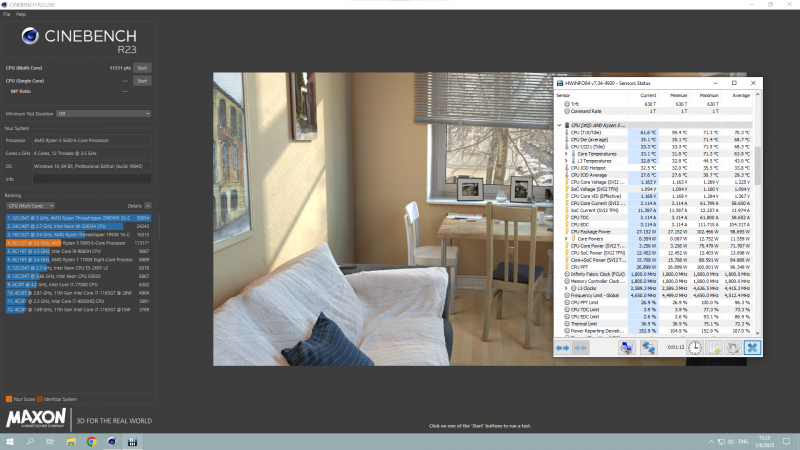Click the volume icon in system tray
This screenshot has width=800, height=450.
[x=731, y=442]
